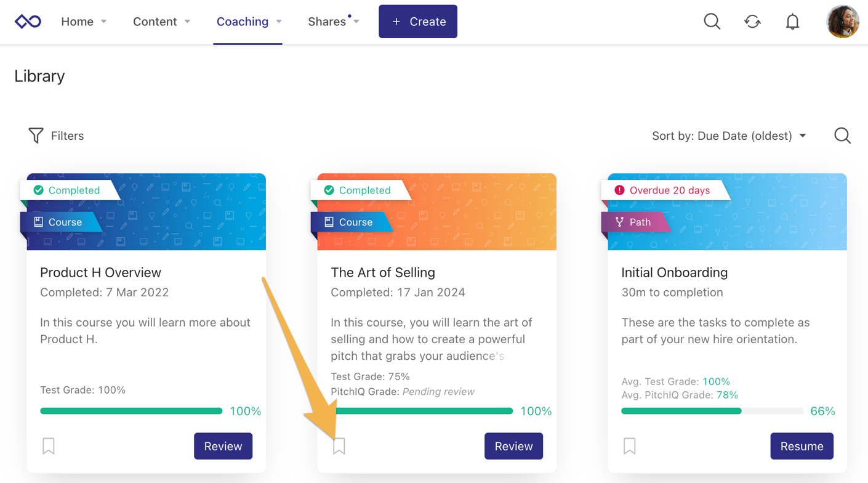This screenshot has height=483, width=868.
Task: Expand the Home menu arrow
Action: pyautogui.click(x=104, y=22)
